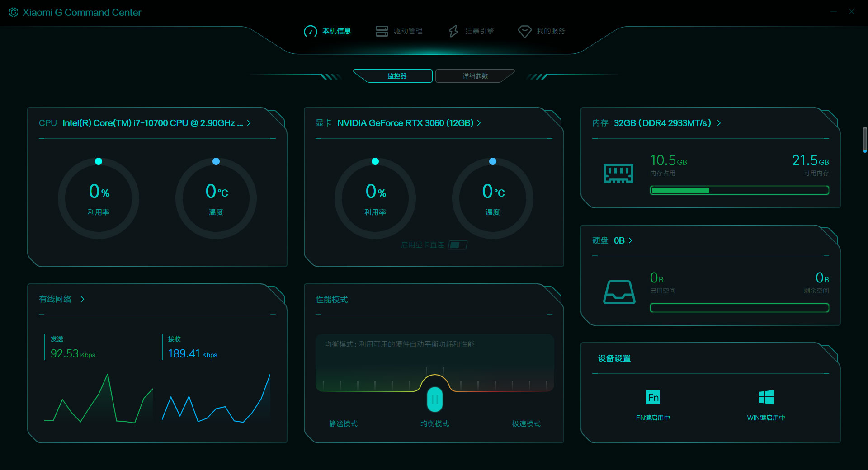Select the 本机信息 speedometer icon

[x=310, y=31]
